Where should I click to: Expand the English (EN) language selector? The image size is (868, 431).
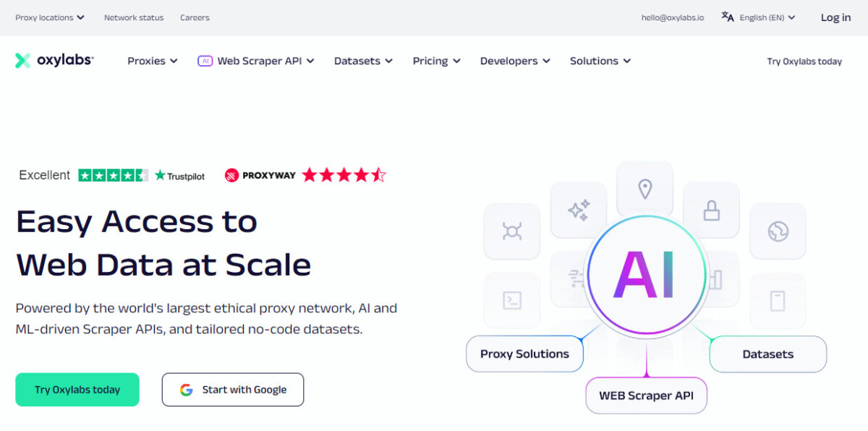coord(767,17)
